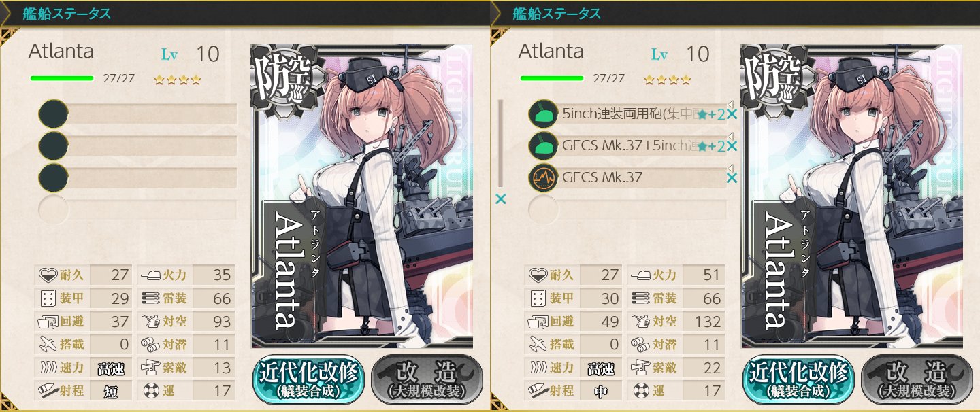Click the green gun icon of 5inch連装両用砲(集中配備)

[x=544, y=114]
